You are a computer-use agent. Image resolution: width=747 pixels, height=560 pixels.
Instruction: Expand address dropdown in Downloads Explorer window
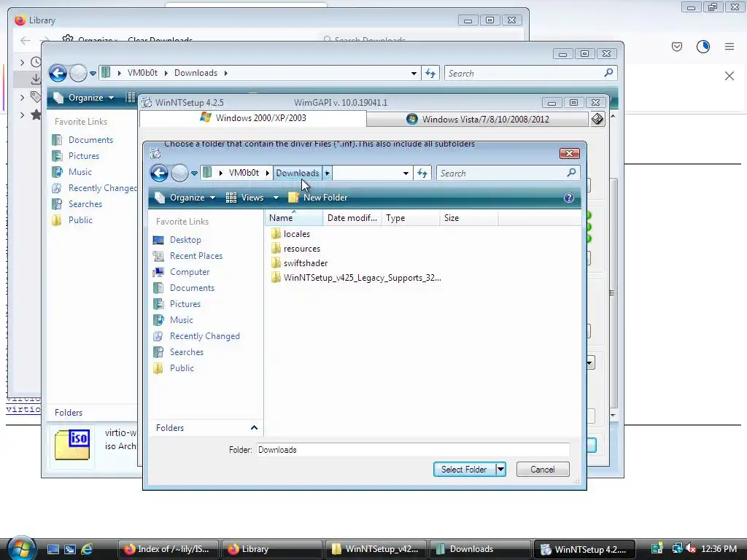pyautogui.click(x=414, y=74)
